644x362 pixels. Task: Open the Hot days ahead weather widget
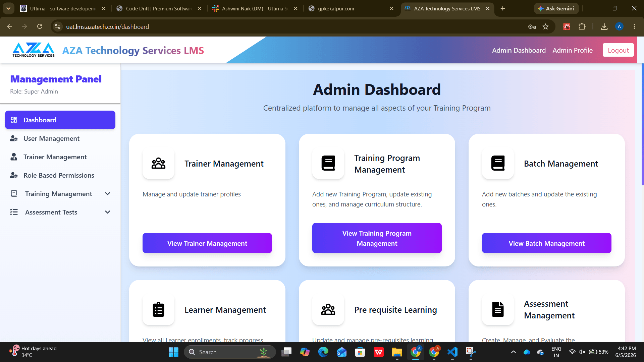(34, 352)
